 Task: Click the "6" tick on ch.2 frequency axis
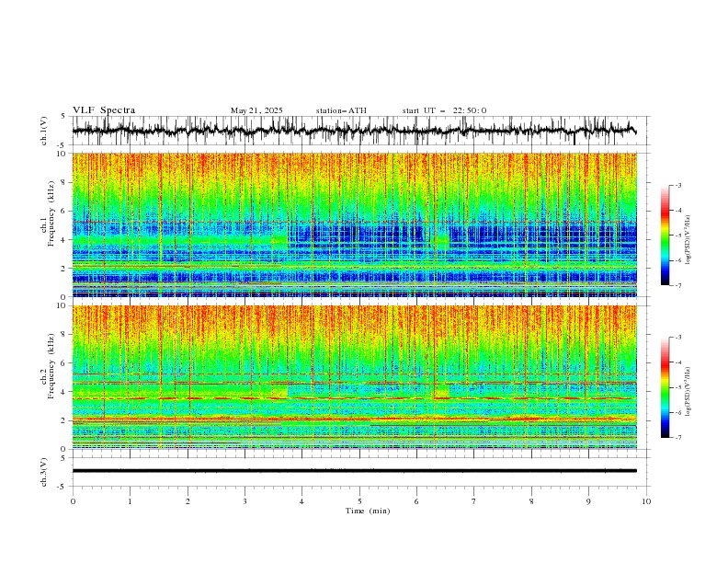[x=63, y=363]
